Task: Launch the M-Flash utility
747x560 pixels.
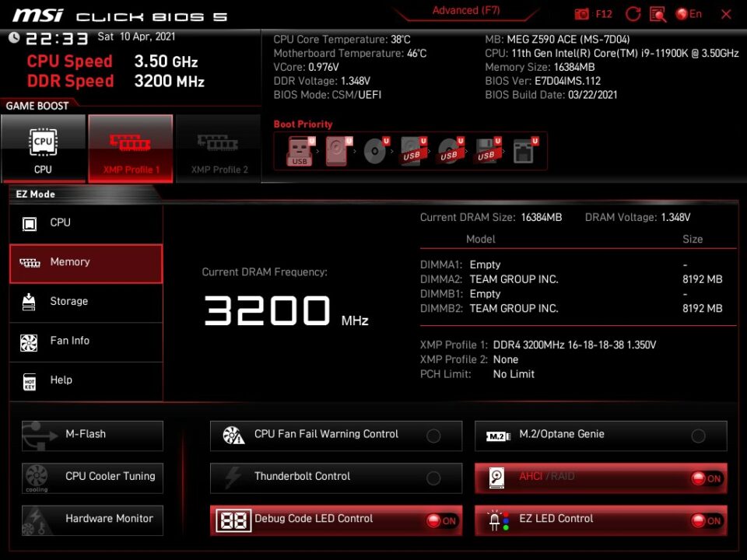Action: coord(93,435)
